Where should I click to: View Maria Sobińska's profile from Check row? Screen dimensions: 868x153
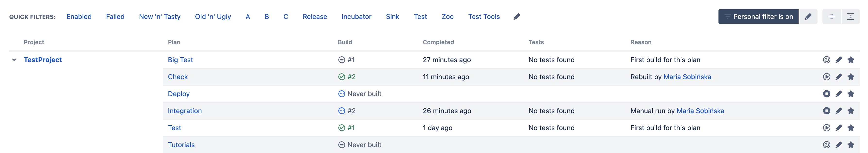coord(687,76)
